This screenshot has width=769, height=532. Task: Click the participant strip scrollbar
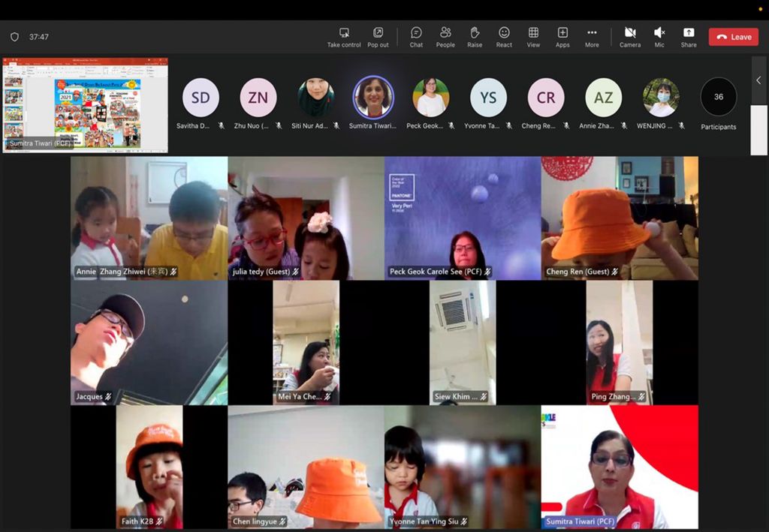pyautogui.click(x=758, y=130)
